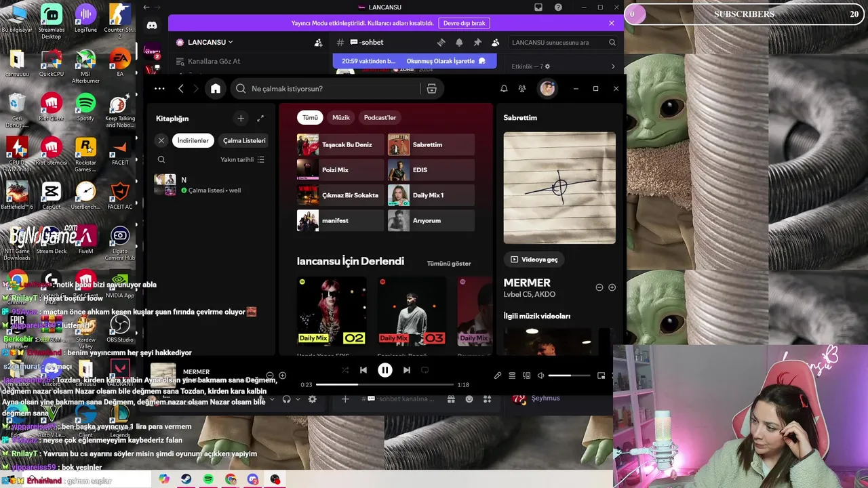Open Spotify from the taskbar

[x=208, y=479]
